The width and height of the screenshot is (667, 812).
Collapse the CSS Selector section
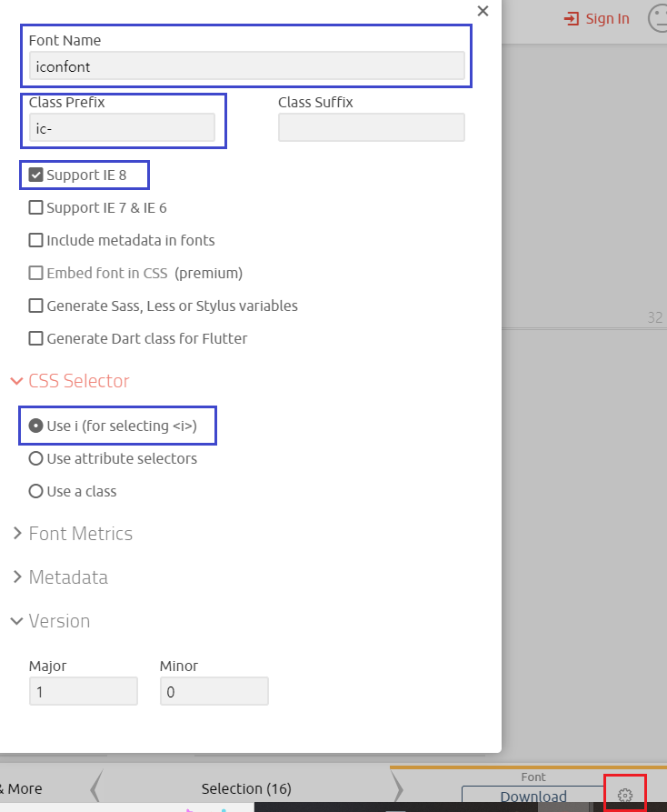tap(70, 381)
